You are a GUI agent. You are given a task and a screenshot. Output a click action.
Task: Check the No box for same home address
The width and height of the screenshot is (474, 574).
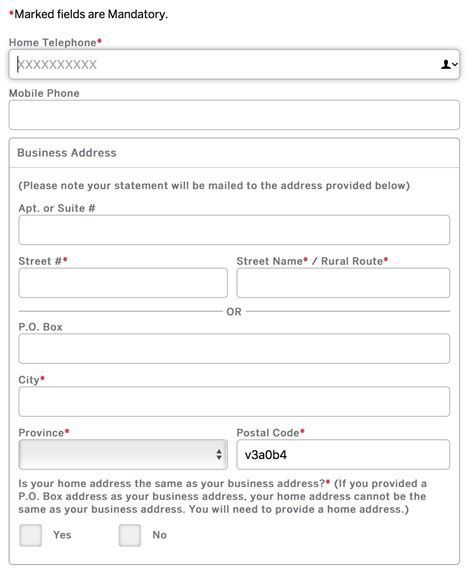pos(130,535)
